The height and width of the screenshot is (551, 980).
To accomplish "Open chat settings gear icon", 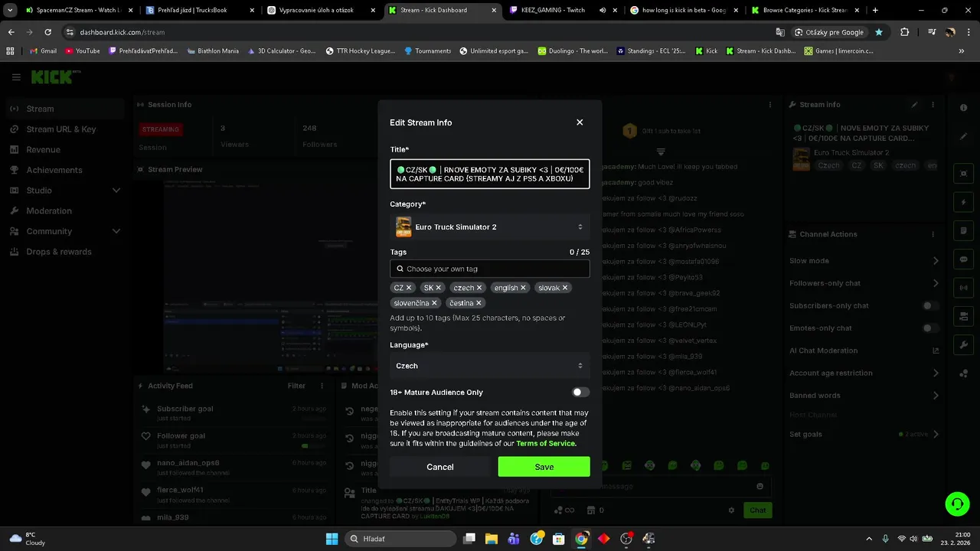I will click(731, 510).
